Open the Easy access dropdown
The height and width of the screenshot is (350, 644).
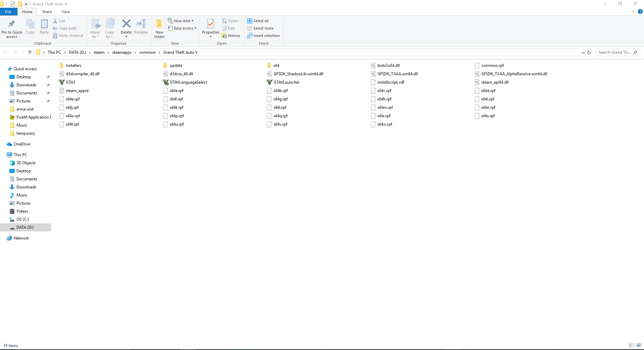tap(182, 28)
